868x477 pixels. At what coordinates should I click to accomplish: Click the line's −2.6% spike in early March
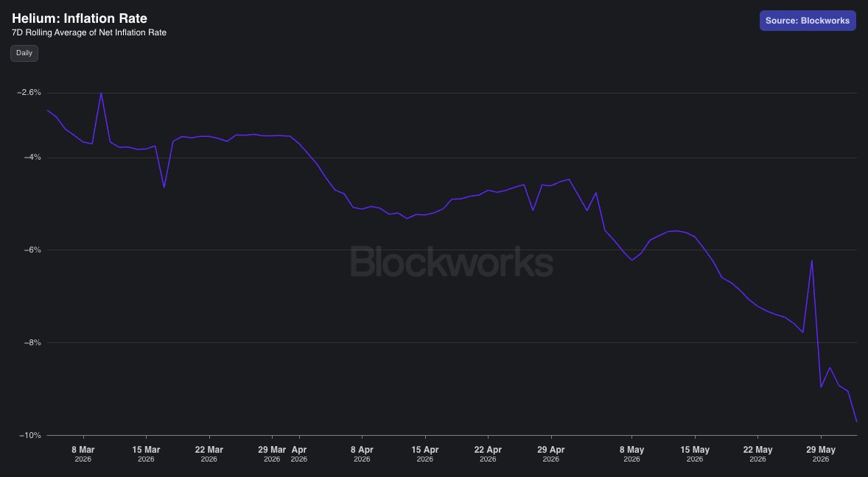101,93
